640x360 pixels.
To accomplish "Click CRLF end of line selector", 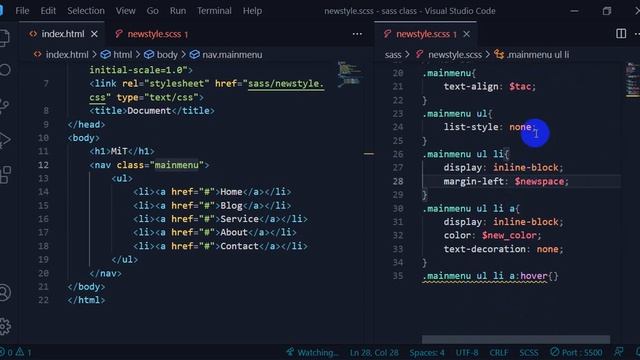I will pyautogui.click(x=499, y=352).
